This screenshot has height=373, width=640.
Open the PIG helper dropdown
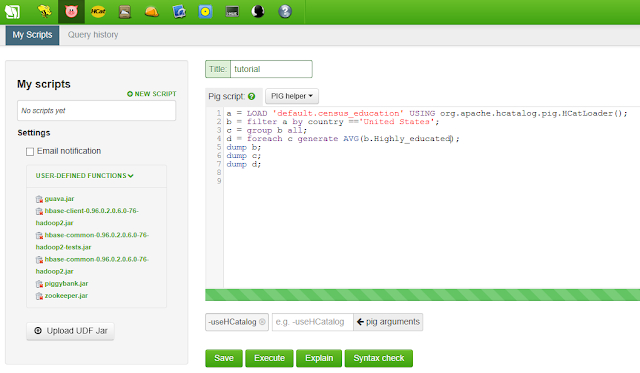pos(292,96)
